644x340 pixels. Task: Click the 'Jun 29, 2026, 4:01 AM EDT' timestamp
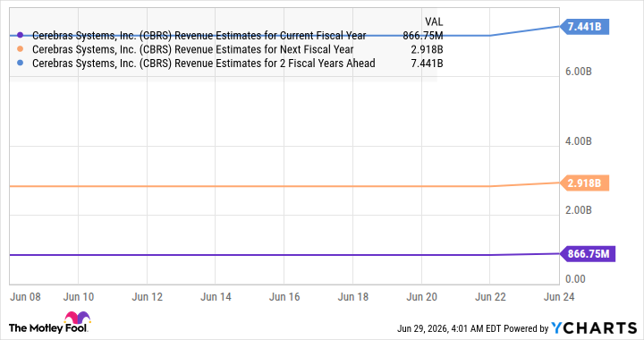(449, 328)
